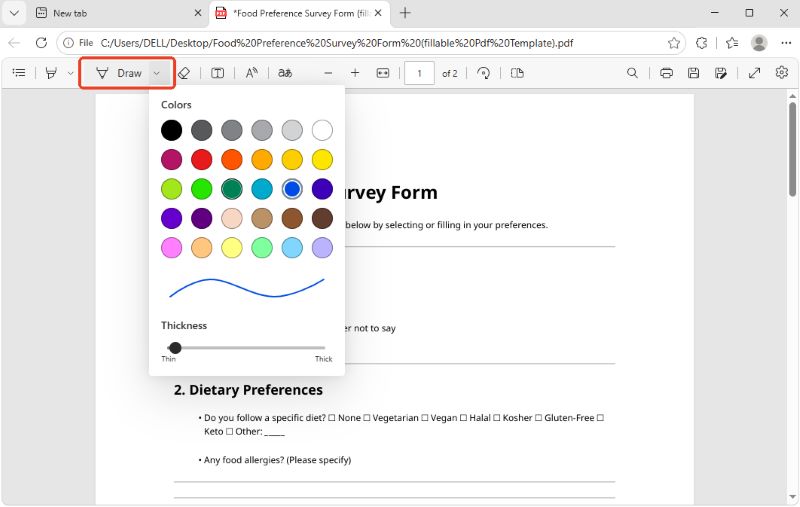Click the Rotate page icon
Screen dimensions: 800x507
483,73
